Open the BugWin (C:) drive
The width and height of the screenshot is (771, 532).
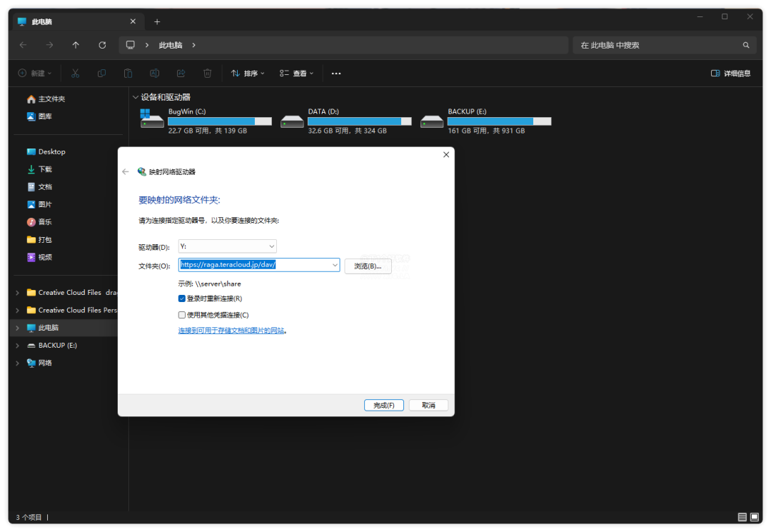(206, 121)
